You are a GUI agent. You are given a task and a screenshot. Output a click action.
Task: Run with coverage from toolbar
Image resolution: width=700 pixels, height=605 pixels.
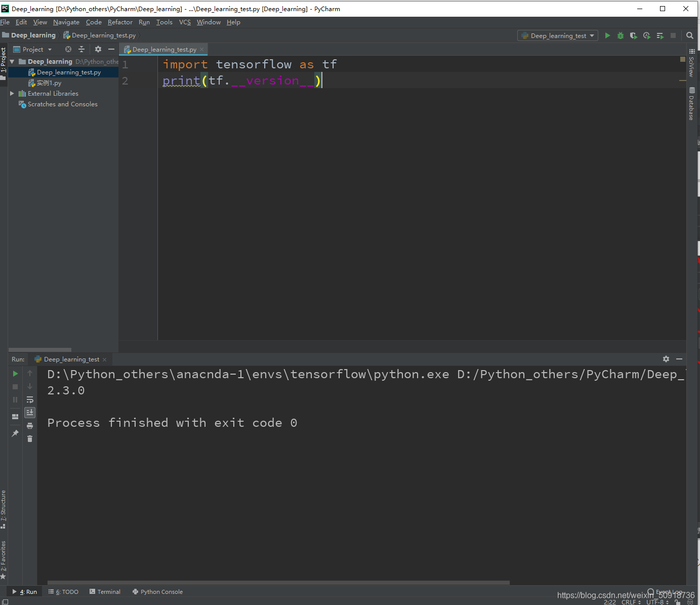click(634, 35)
